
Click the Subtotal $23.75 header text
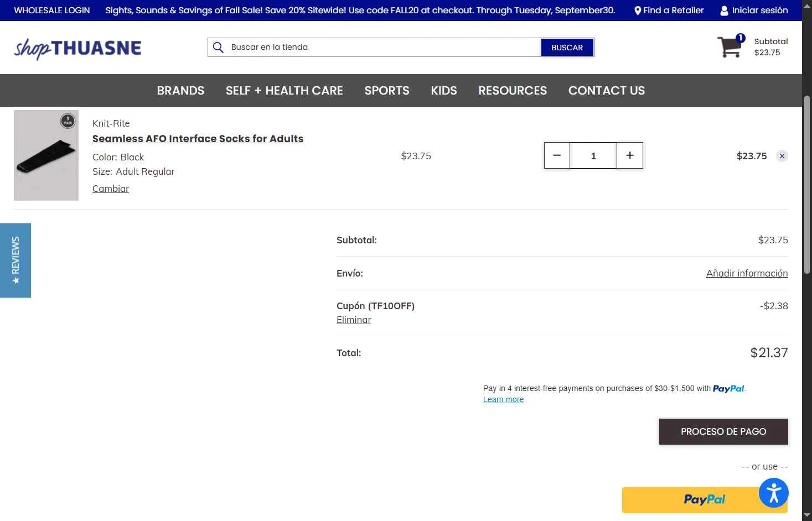tap(770, 47)
